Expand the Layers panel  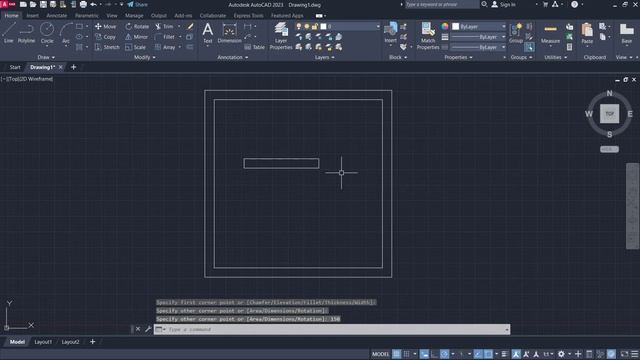(324, 58)
